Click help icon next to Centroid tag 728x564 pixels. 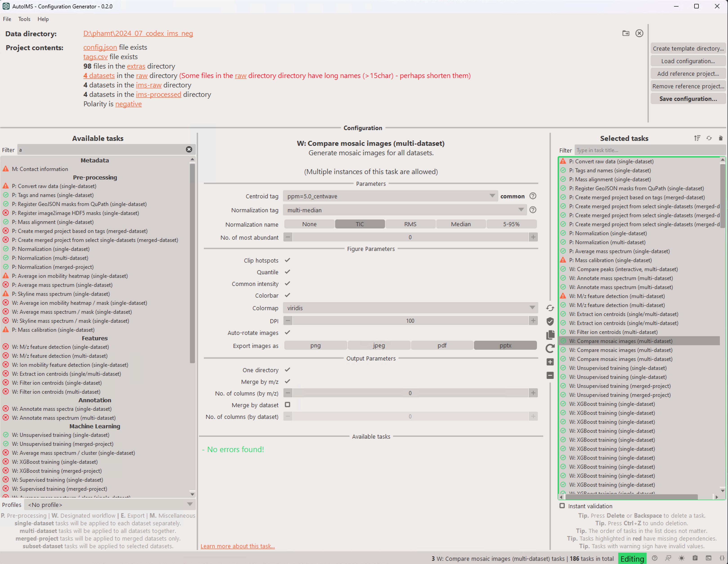tap(533, 196)
